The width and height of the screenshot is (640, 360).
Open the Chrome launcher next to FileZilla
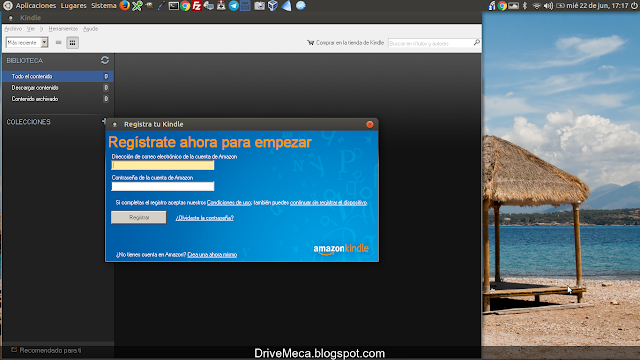(185, 6)
